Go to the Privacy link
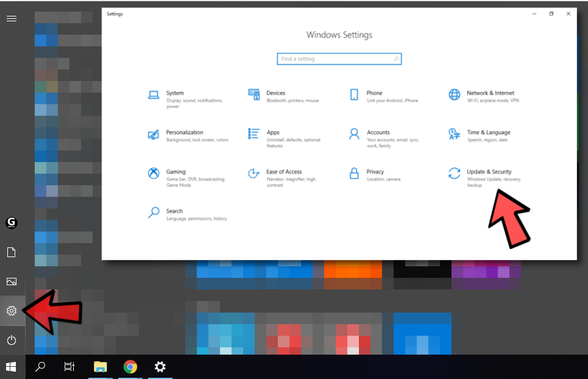This screenshot has width=588, height=379. click(x=375, y=172)
